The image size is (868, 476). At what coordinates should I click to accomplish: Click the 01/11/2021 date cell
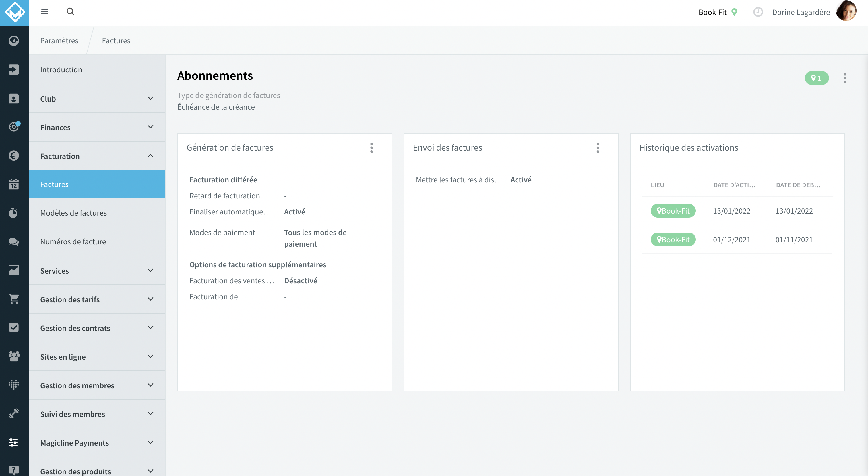pos(794,239)
